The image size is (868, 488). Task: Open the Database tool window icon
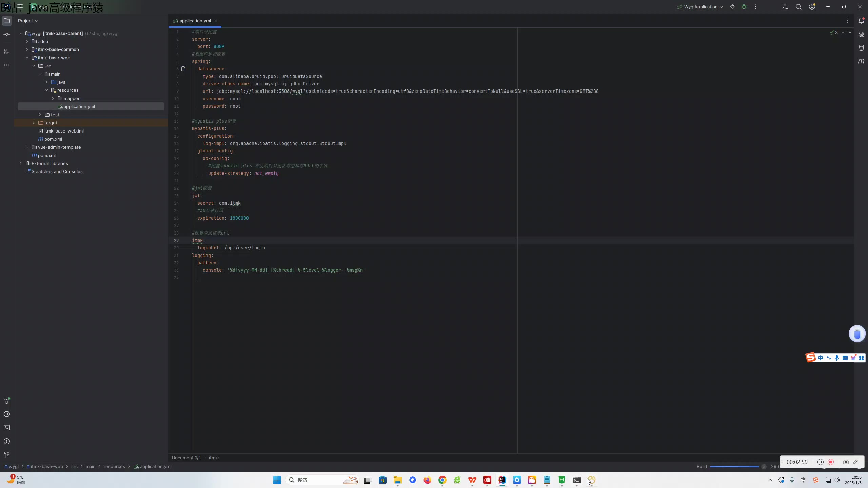[x=861, y=48]
